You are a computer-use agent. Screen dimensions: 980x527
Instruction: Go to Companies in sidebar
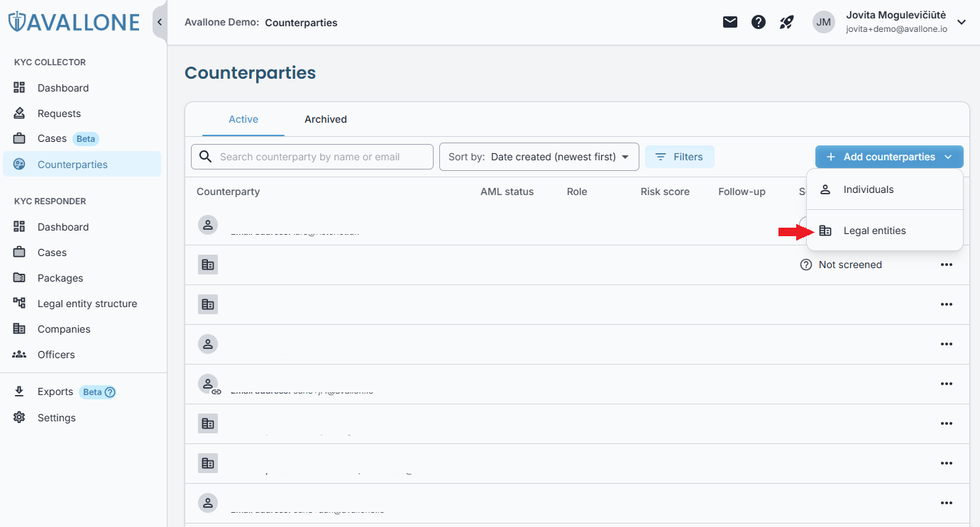pos(64,329)
